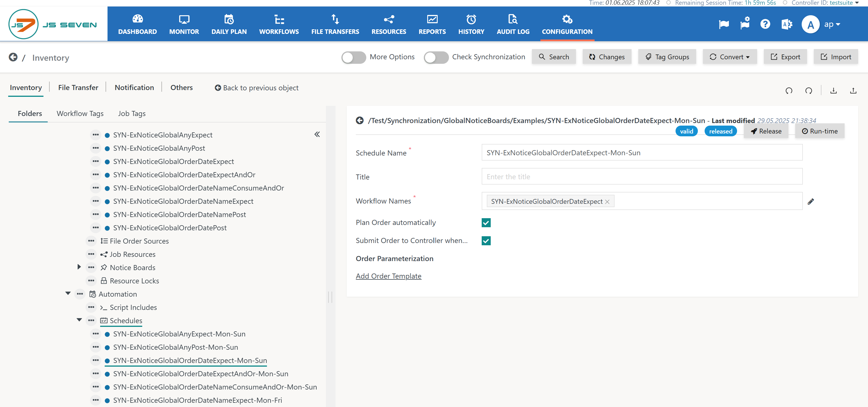The image size is (868, 407).
Task: Collapse the tree panel with double chevron
Action: 317,134
